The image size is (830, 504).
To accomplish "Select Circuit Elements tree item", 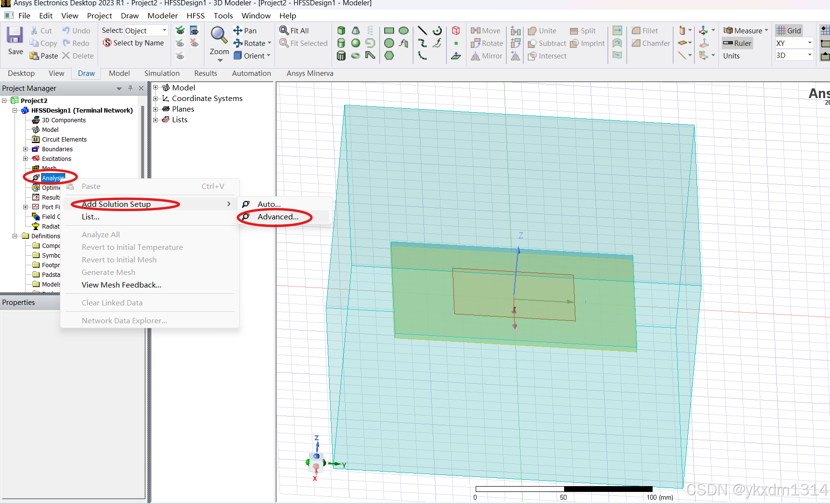I will [64, 139].
